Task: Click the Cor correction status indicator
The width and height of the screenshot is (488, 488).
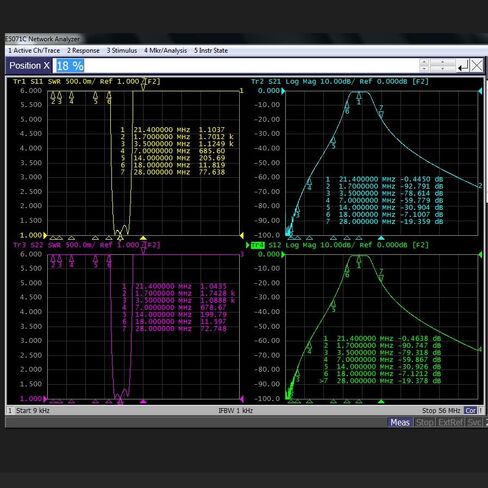Action: tap(470, 411)
